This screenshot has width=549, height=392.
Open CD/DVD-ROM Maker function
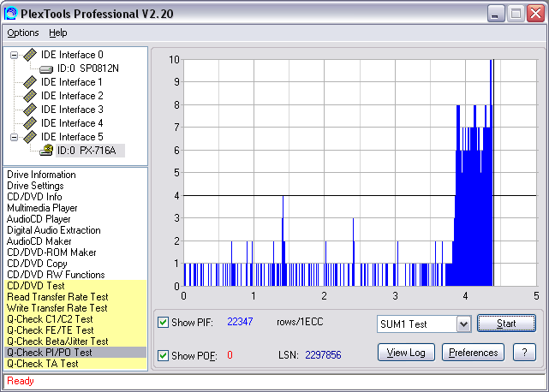51,252
